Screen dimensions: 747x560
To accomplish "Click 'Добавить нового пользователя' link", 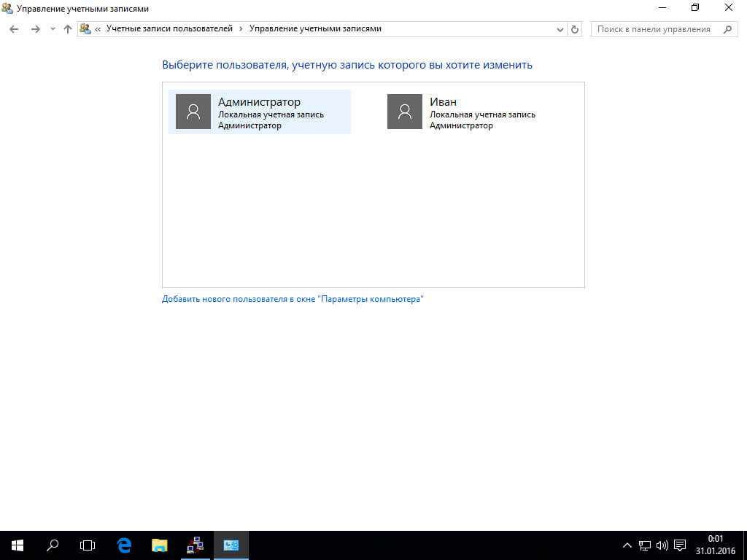I will click(x=293, y=299).
